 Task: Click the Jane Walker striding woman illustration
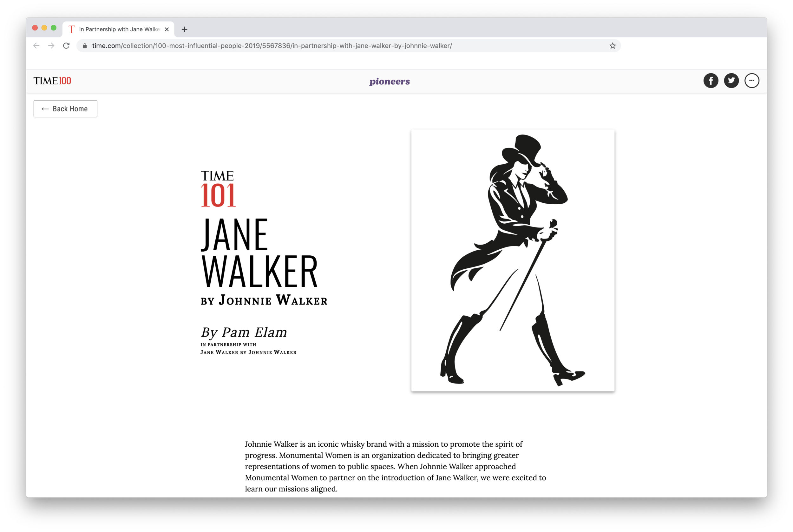(513, 260)
